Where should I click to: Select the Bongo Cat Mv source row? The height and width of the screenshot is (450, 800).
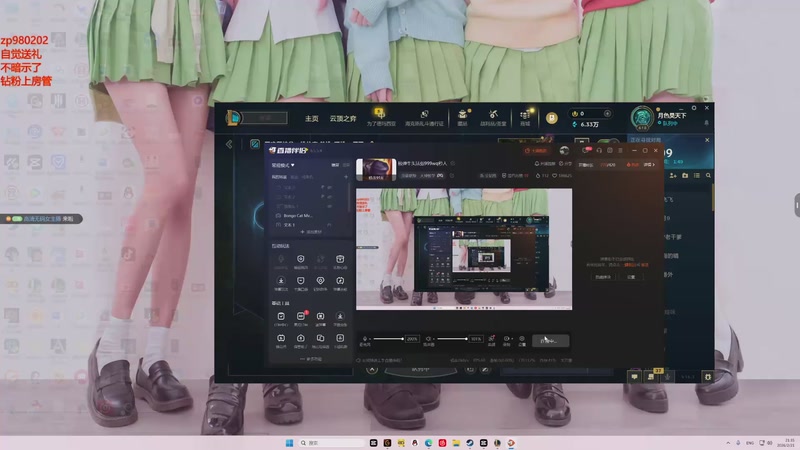tap(304, 215)
